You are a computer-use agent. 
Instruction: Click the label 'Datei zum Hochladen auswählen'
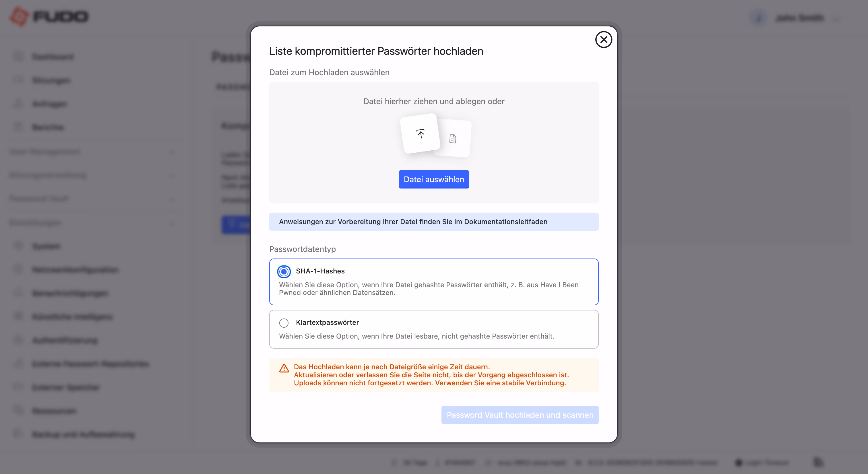[x=329, y=72]
